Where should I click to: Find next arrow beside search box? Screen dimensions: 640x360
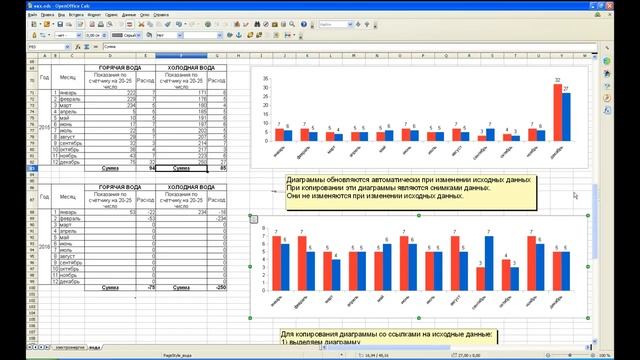pos(358,24)
